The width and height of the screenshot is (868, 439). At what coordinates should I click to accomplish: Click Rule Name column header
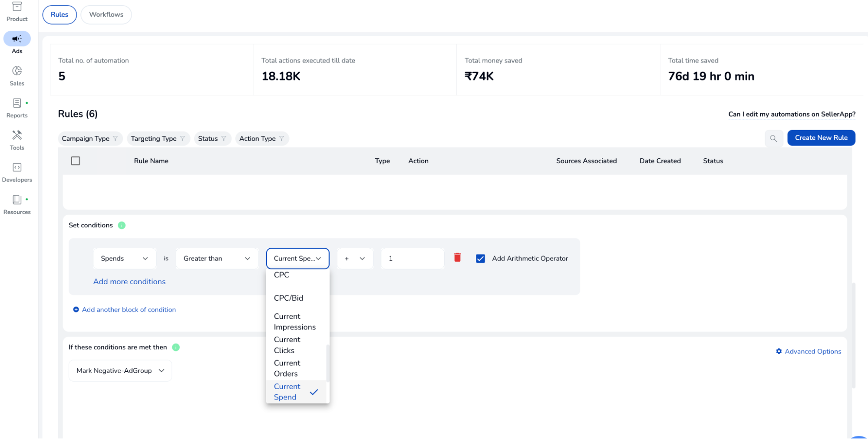[151, 161]
